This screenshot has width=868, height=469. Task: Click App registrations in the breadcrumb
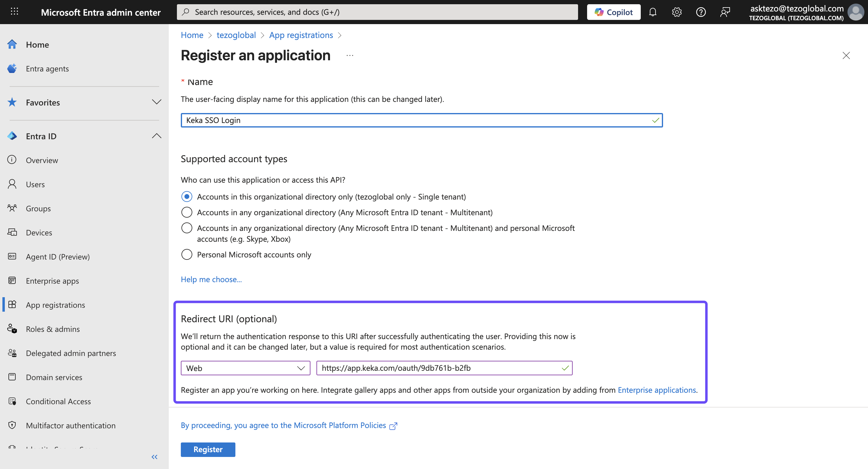pyautogui.click(x=301, y=35)
